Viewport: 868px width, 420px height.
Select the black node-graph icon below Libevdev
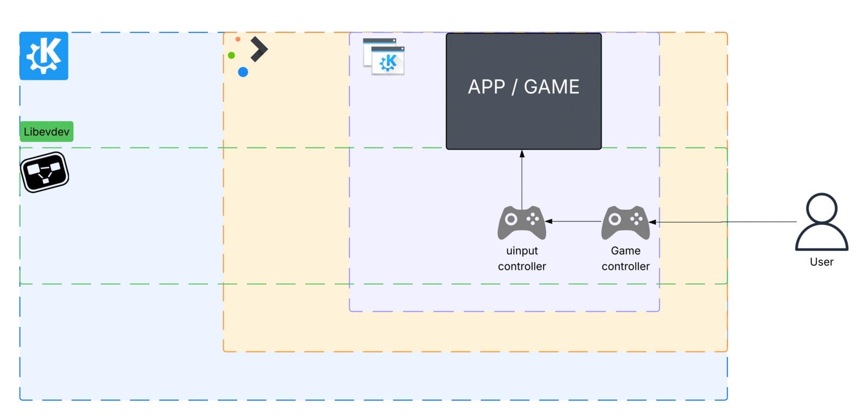44,172
